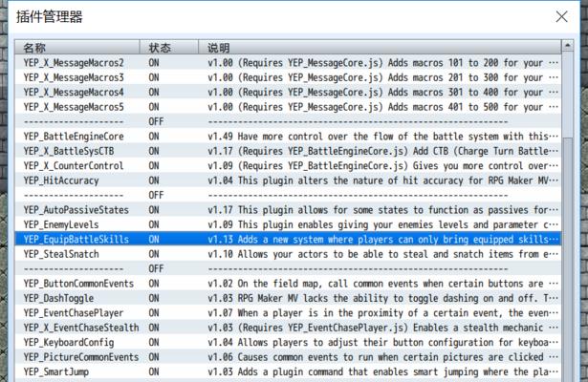Select the YEP_X_MessageMacros4 plugin
Image resolution: width=588 pixels, height=382 pixels.
tap(288, 92)
